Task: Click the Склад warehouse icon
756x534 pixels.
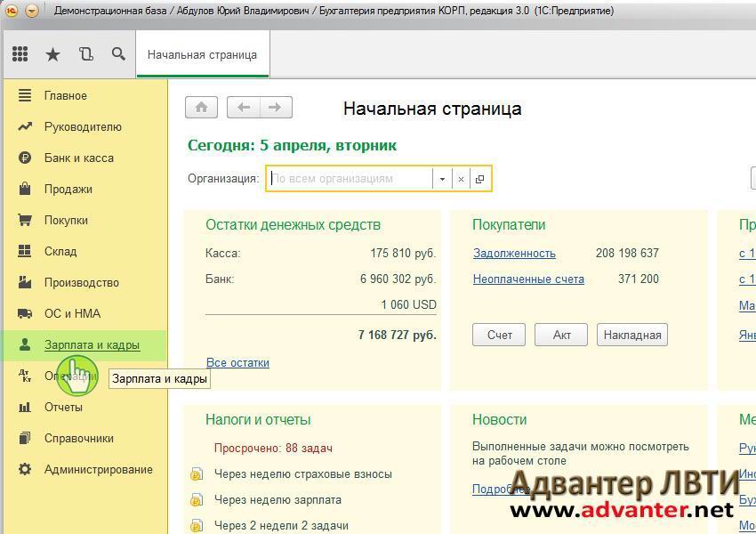Action: (x=25, y=251)
